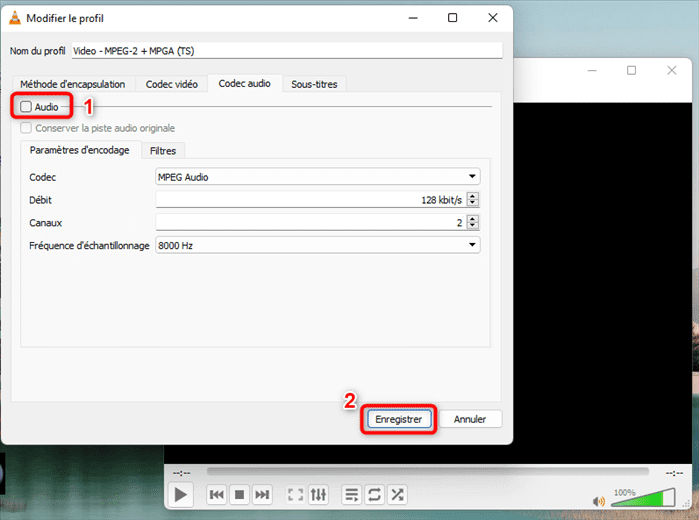
Task: Decrease the Débit value with down arrow
Action: [x=473, y=202]
